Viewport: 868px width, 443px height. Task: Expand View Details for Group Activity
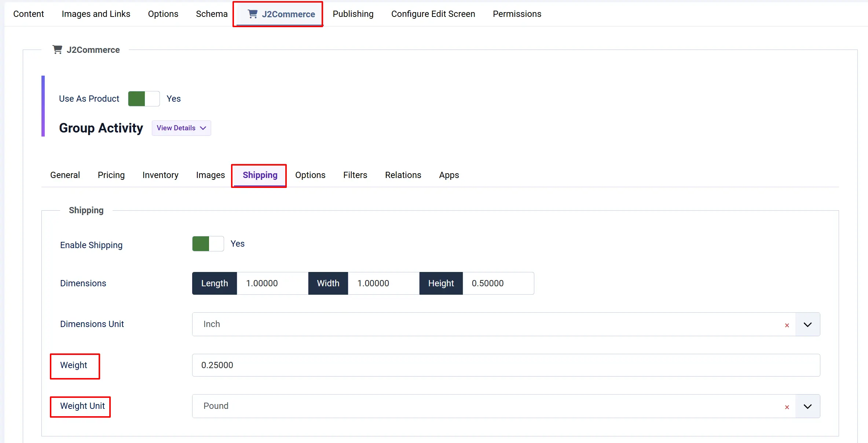pos(181,128)
